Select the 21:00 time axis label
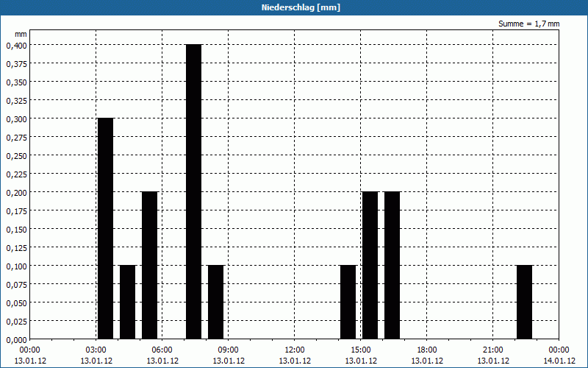 click(x=492, y=350)
